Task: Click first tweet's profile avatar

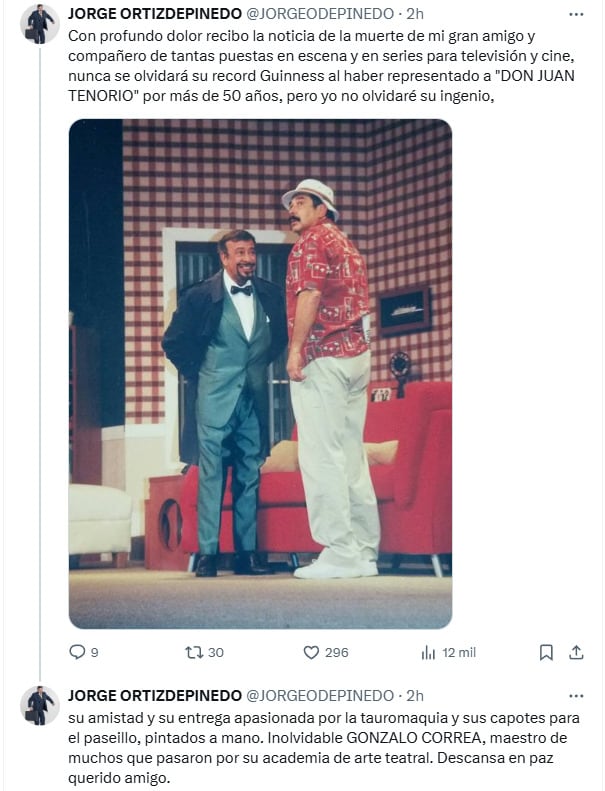Action: tap(40, 23)
